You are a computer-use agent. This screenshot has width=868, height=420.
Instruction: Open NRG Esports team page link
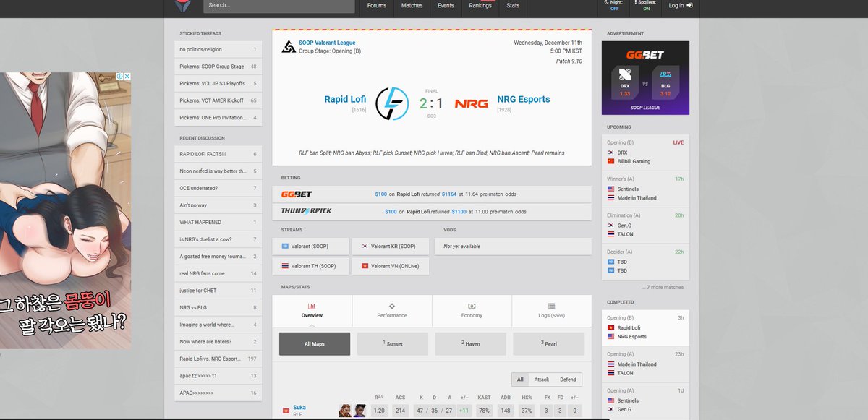point(524,99)
